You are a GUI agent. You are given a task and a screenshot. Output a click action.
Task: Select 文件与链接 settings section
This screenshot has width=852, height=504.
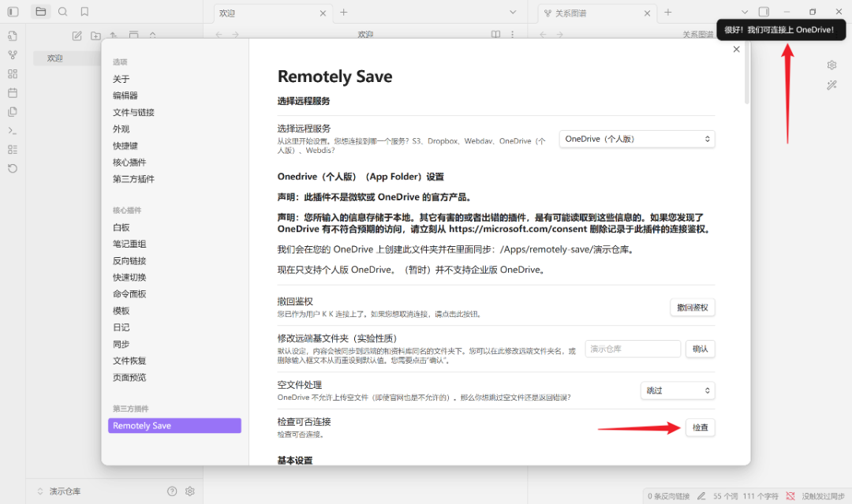(x=133, y=113)
